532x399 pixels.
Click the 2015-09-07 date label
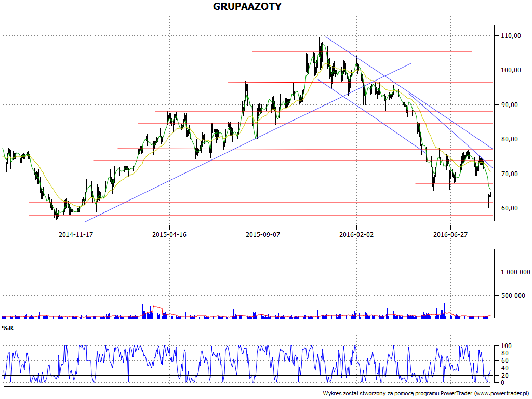pyautogui.click(x=263, y=234)
